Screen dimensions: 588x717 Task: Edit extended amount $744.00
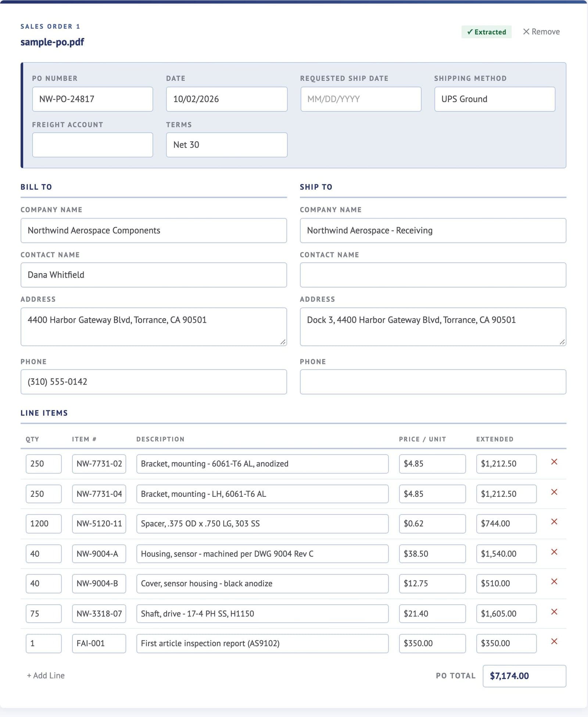tap(506, 524)
